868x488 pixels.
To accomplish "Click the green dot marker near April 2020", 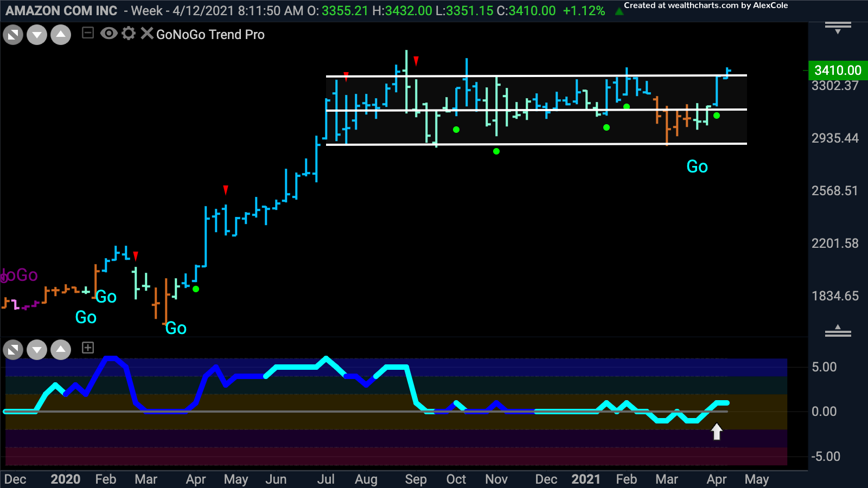I will pos(196,289).
